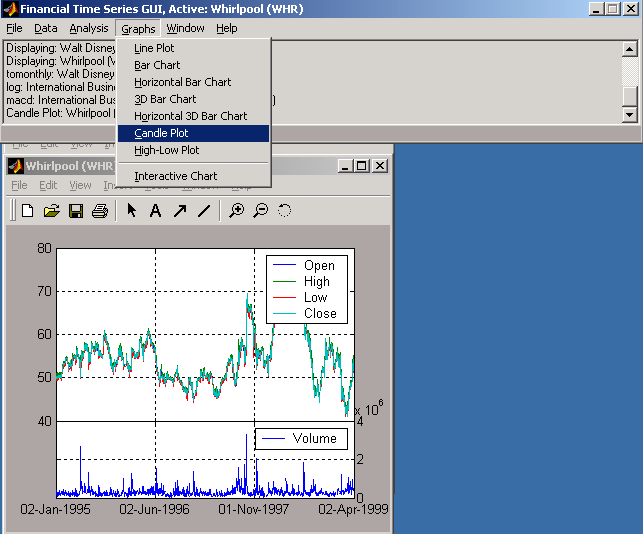Click MATLAB logo in Whirlpool figure title bar
This screenshot has width=643, height=534.
click(15, 166)
